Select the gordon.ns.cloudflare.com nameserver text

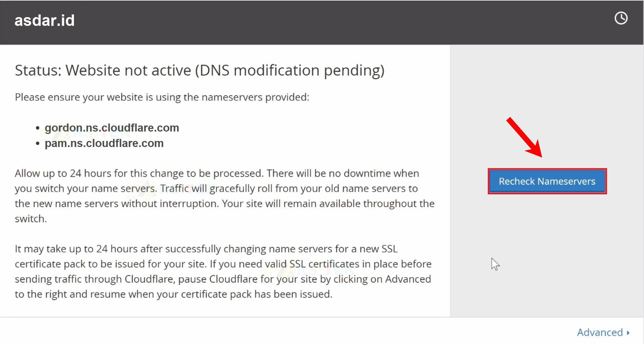(112, 128)
